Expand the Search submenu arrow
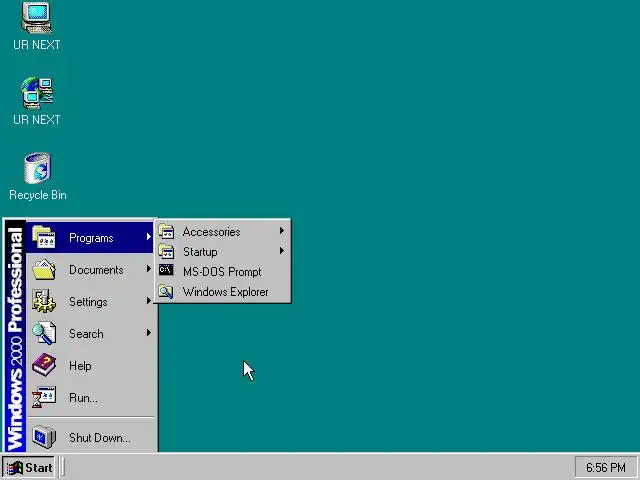This screenshot has width=640, height=480. pos(149,333)
